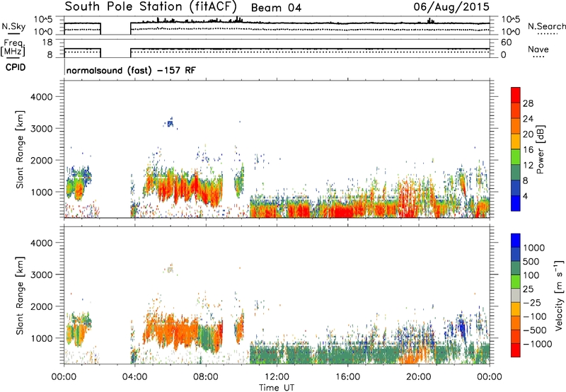The width and height of the screenshot is (566, 392).
Task: Click the 'Beam 04' label
Action: pyautogui.click(x=276, y=8)
